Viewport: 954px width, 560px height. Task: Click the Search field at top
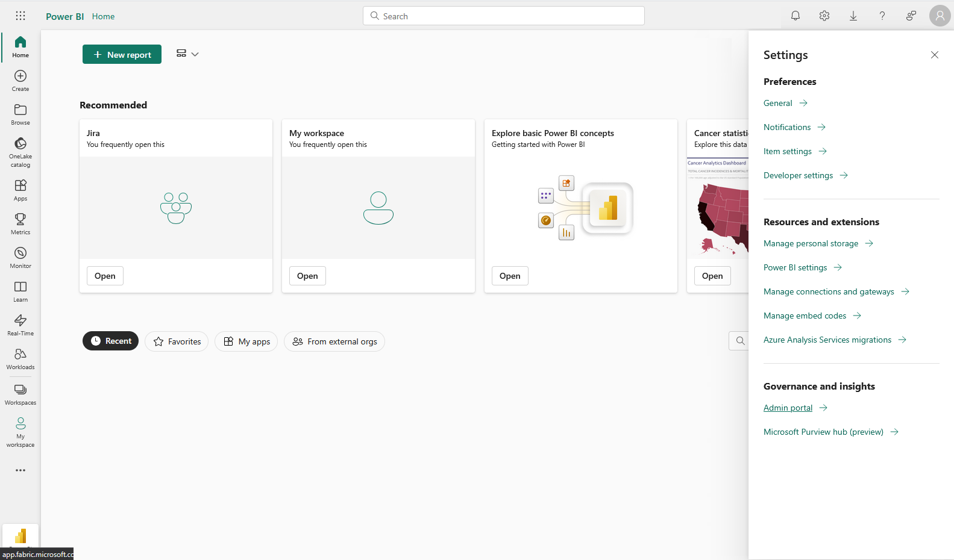click(504, 16)
